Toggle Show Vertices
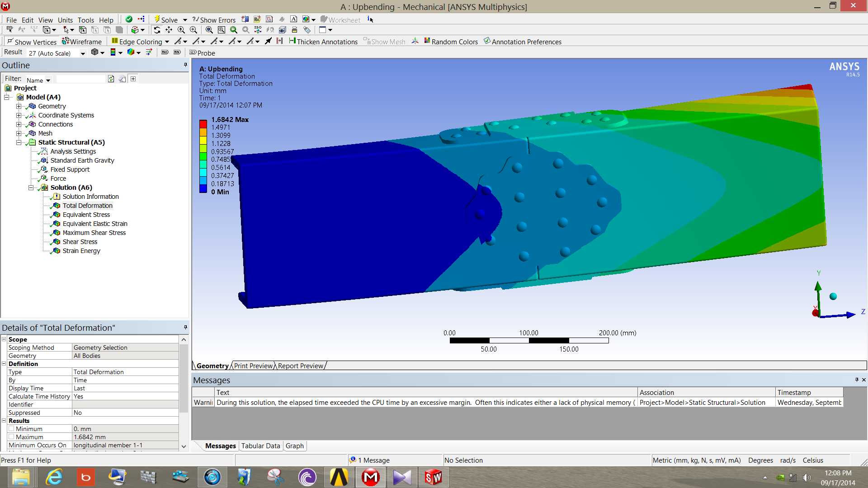This screenshot has height=488, width=868. tap(32, 42)
